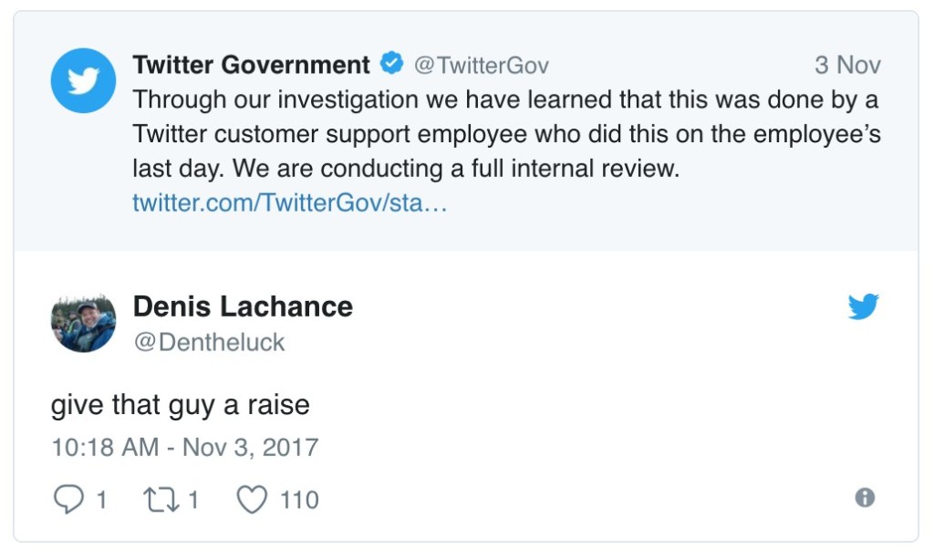Open Denis Lachance's profile photo

[83, 323]
